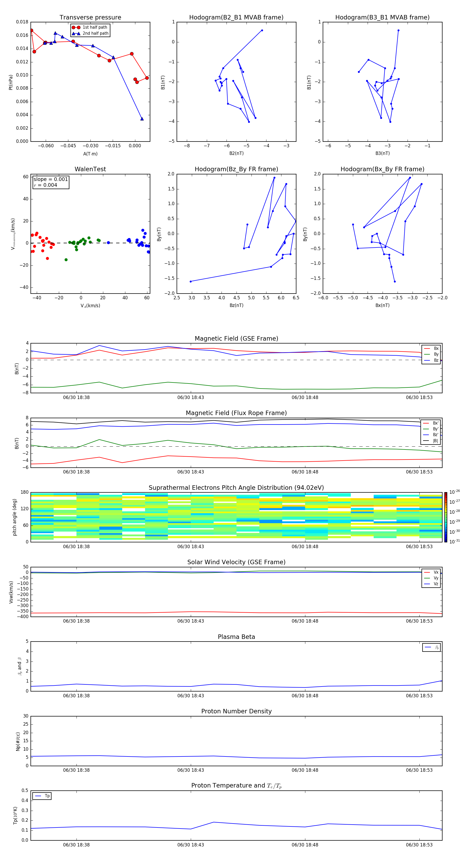Click the "A(T·m)" x-axis label

(x=90, y=154)
